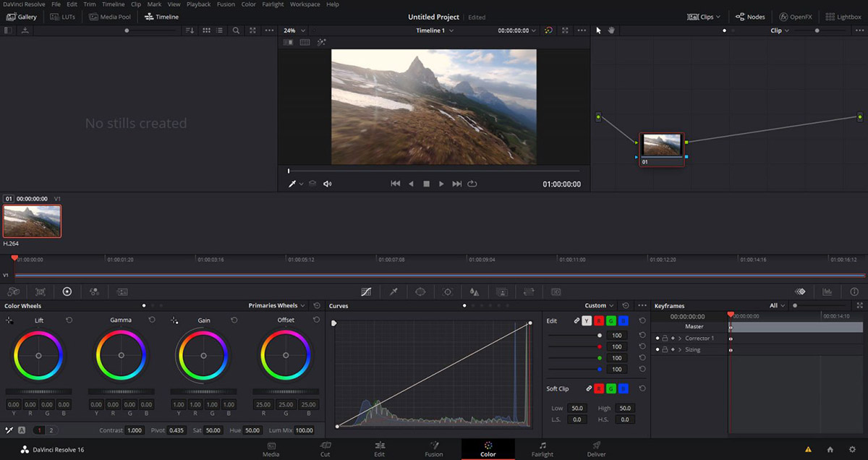Image resolution: width=868 pixels, height=460 pixels.
Task: Select the H.264 clip thumbnail
Action: (32, 221)
